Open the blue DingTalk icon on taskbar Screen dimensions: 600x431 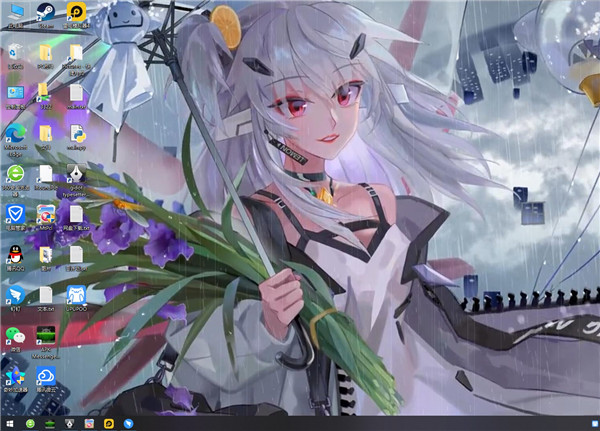pyautogui.click(x=127, y=423)
